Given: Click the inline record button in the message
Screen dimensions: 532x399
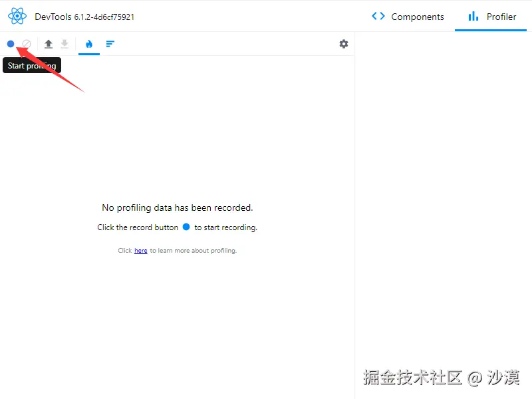Looking at the screenshot, I should tap(186, 227).
